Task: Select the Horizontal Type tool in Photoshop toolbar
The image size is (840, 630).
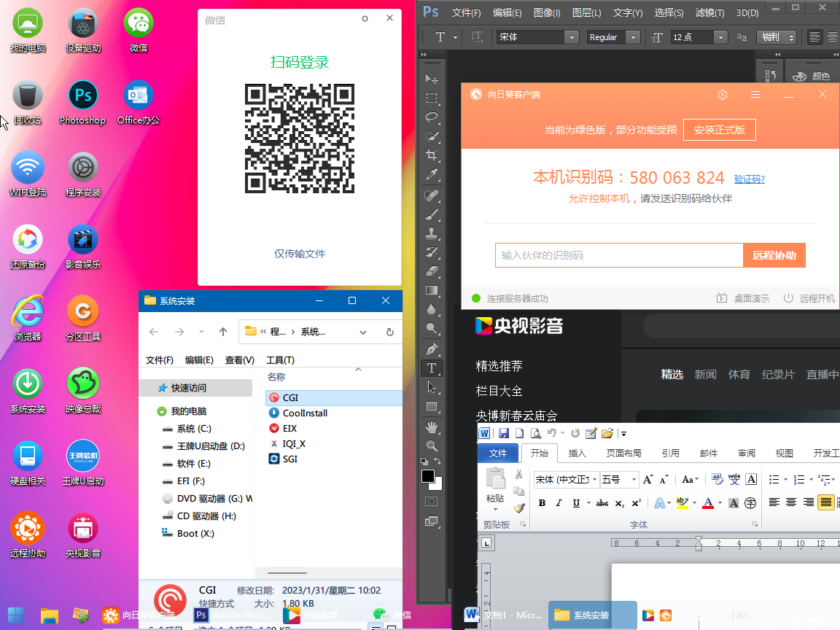Action: tap(432, 368)
